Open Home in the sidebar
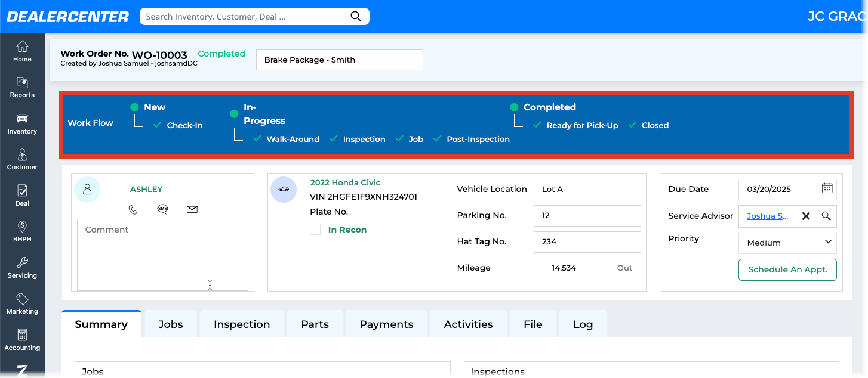 (22, 51)
